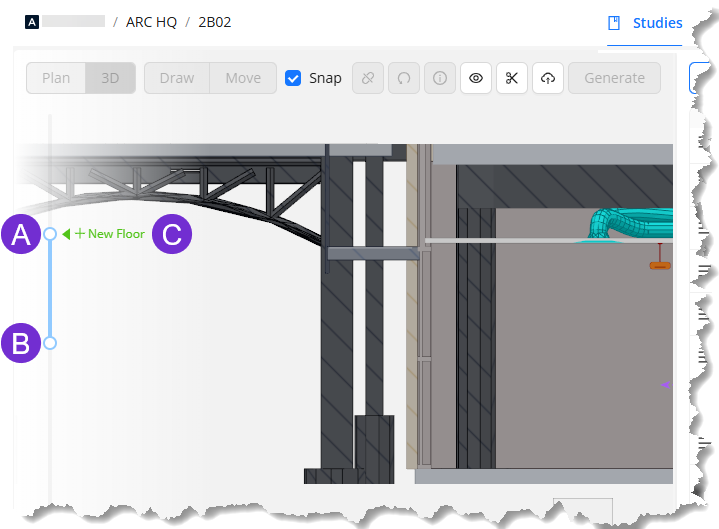Go to ARC HQ in breadcrumb
This screenshot has width=719, height=529.
pyautogui.click(x=151, y=22)
